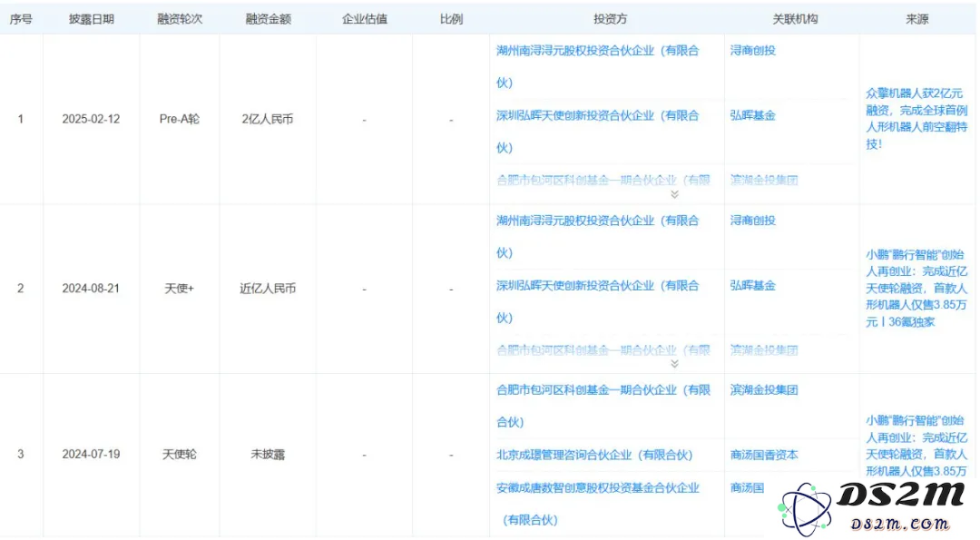
Task: Select the 2亿人民币 amount cell
Action: [268, 119]
